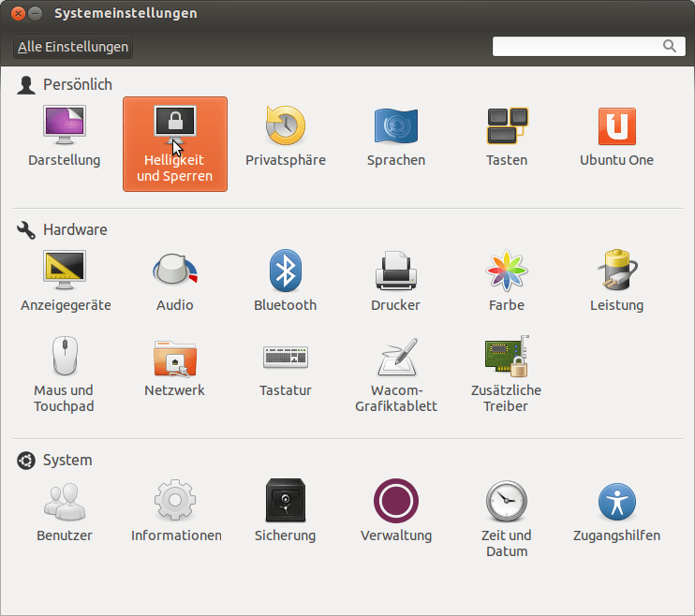Open the Benutzer accounts panel
Screen dimensions: 695x616
65,511
